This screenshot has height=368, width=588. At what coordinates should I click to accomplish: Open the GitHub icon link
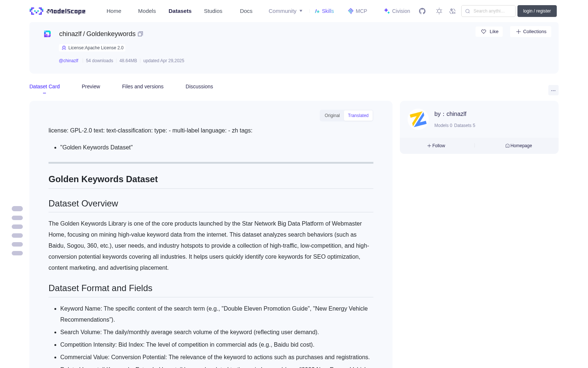click(x=422, y=11)
